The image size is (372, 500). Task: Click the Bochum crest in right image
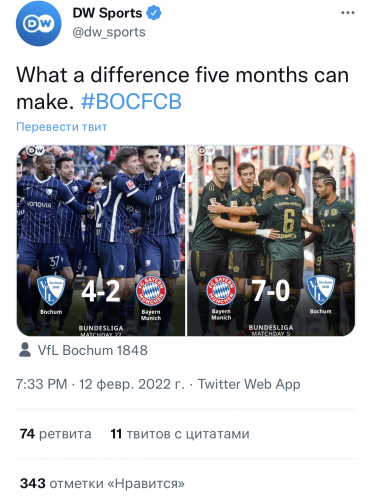click(x=321, y=289)
